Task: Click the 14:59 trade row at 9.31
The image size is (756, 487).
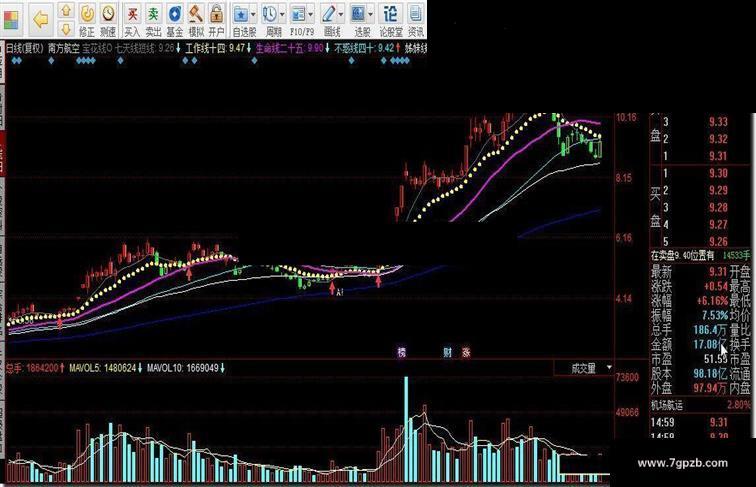Action: 689,422
